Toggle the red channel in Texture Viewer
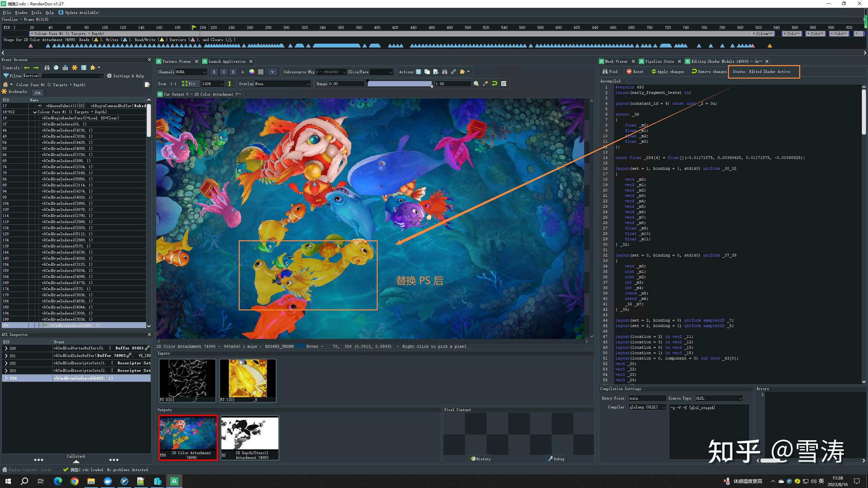The height and width of the screenshot is (488, 868). [214, 72]
